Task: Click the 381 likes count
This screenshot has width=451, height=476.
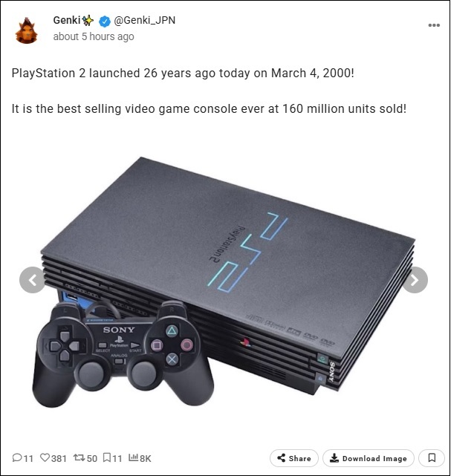Action: pyautogui.click(x=59, y=458)
